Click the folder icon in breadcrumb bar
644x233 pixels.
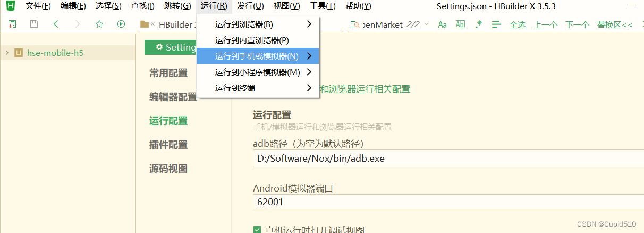point(144,24)
